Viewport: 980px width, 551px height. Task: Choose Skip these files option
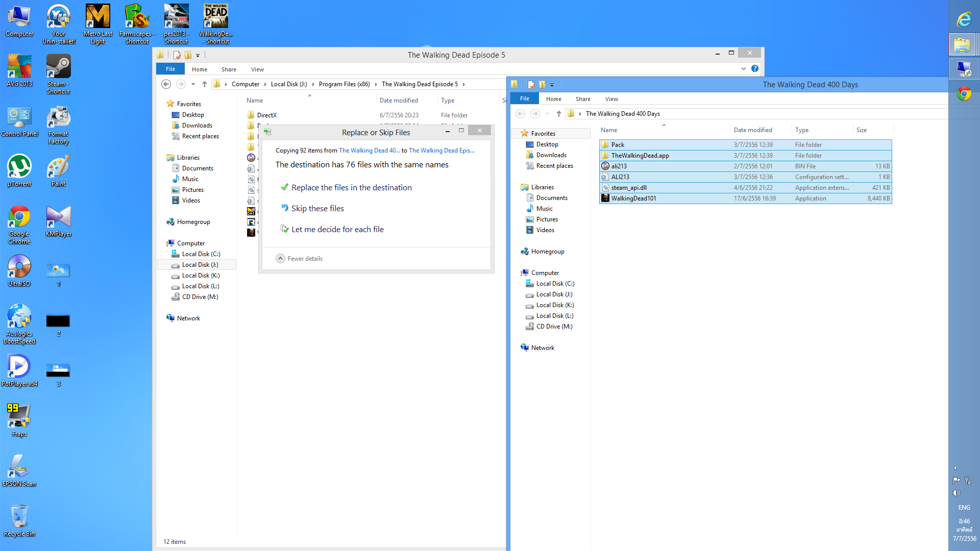[x=317, y=209]
